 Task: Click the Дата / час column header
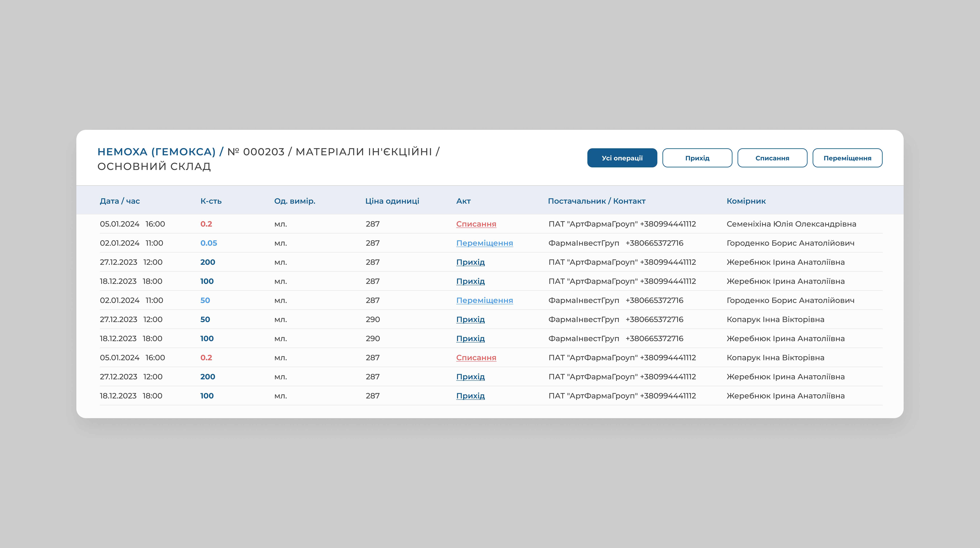coord(119,201)
